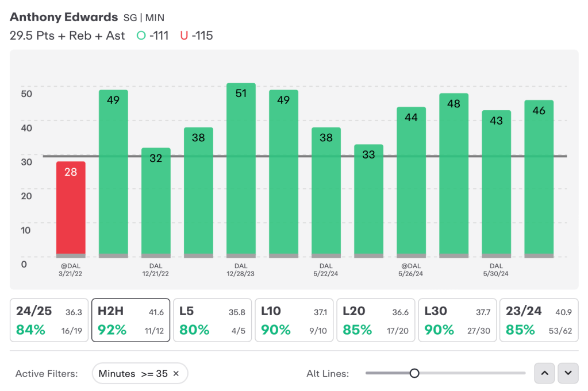The height and width of the screenshot is (391, 588).
Task: Switch to the L5 tab
Action: (x=212, y=320)
